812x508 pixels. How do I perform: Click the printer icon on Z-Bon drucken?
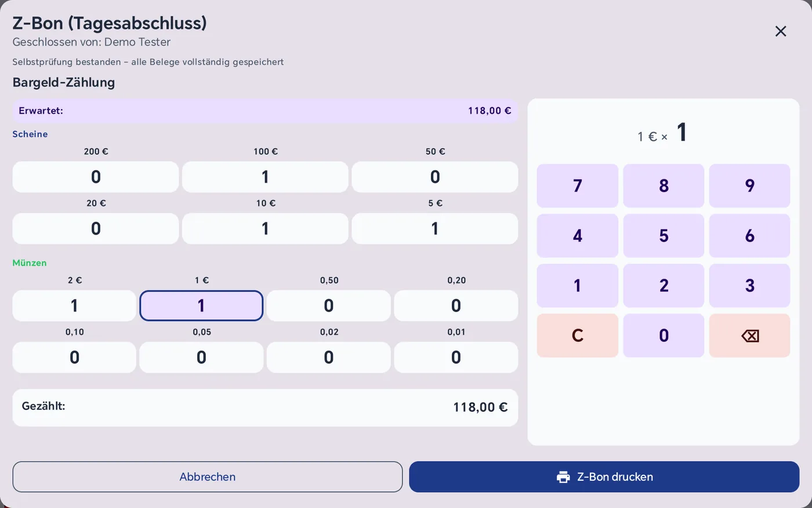563,477
